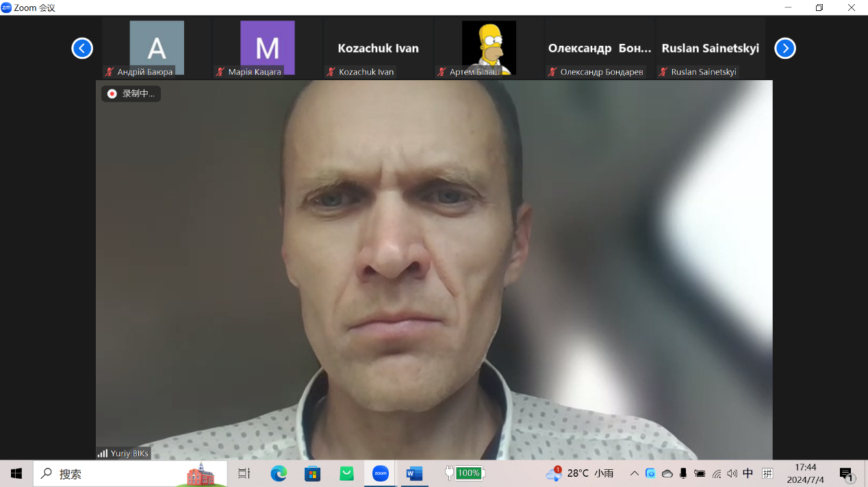Open Microsoft Edge from taskbar
This screenshot has width=868, height=487.
[x=279, y=473]
